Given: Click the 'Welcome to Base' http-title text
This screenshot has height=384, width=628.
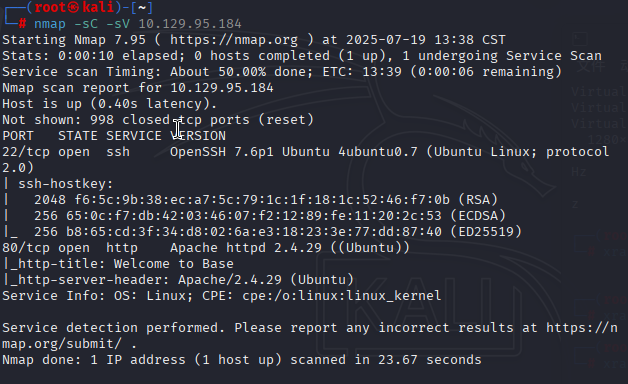Looking at the screenshot, I should pyautogui.click(x=174, y=264).
